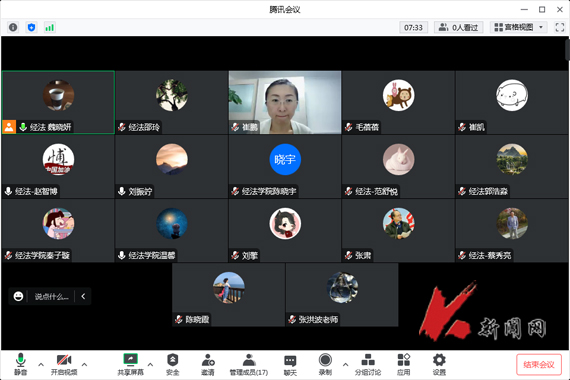Click green mic icon beside 魏晓妍
The width and height of the screenshot is (570, 380).
(23, 127)
